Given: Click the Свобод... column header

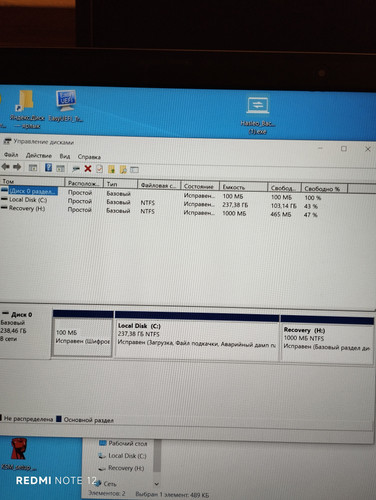Looking at the screenshot, I should [x=284, y=188].
